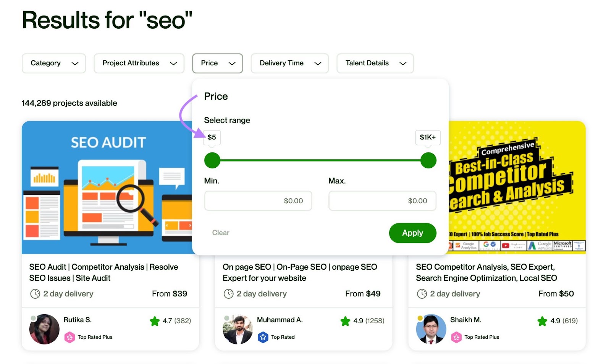Click the green star rating icon beside 4.7
The image size is (611, 364).
[x=155, y=321]
